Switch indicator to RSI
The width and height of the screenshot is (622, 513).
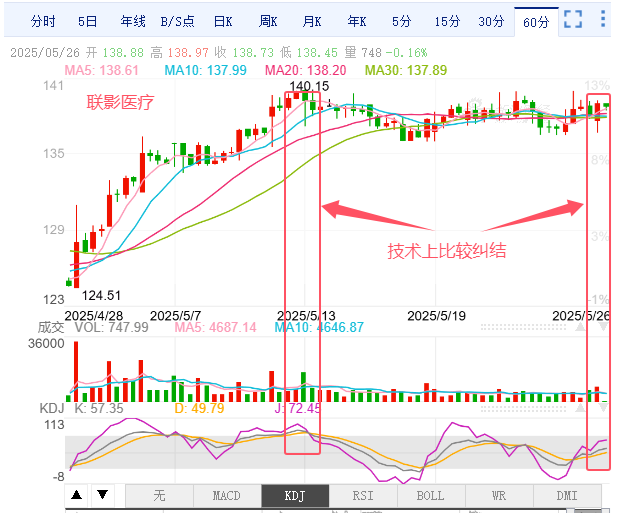[363, 496]
